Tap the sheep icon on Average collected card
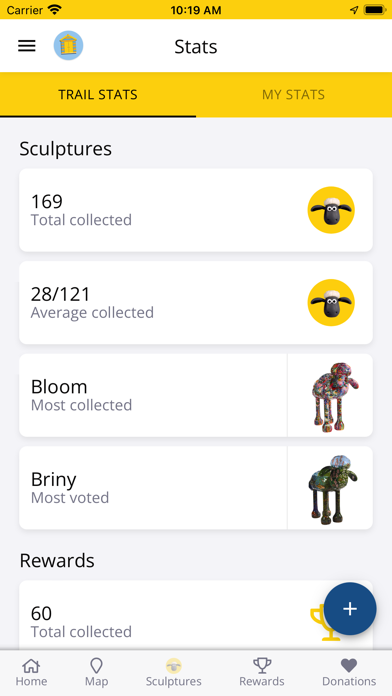392x696 pixels. click(x=331, y=303)
